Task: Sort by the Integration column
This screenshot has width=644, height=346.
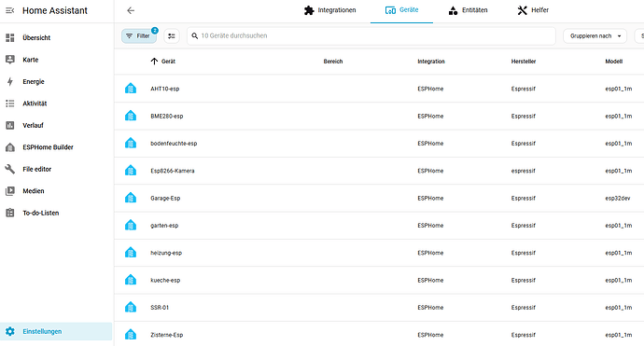Action: point(431,62)
